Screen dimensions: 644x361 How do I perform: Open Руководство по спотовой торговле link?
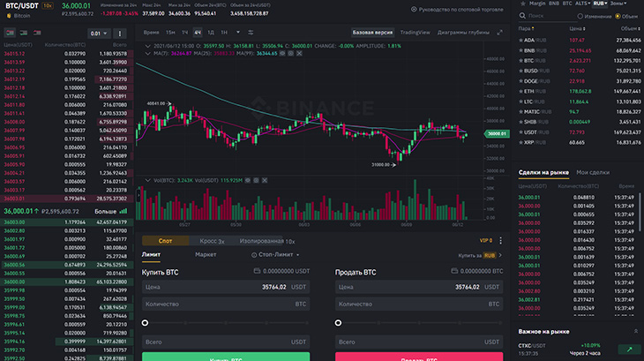[x=457, y=9]
